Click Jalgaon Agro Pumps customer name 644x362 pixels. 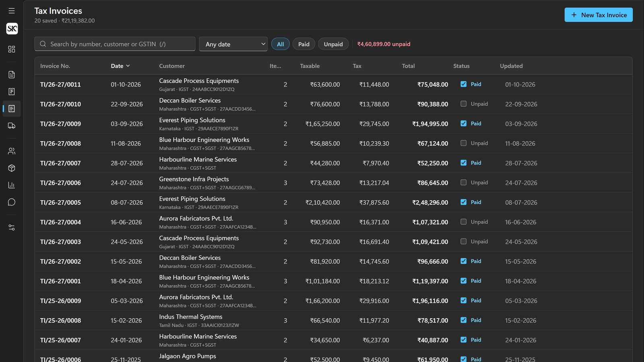[x=188, y=356]
